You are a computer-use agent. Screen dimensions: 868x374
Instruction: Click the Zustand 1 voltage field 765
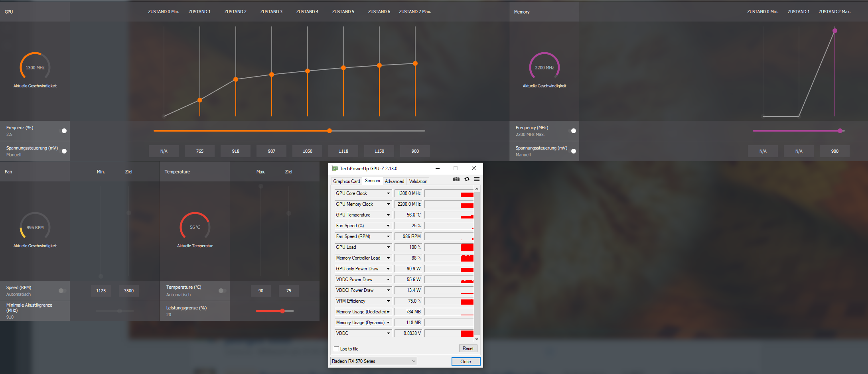199,151
